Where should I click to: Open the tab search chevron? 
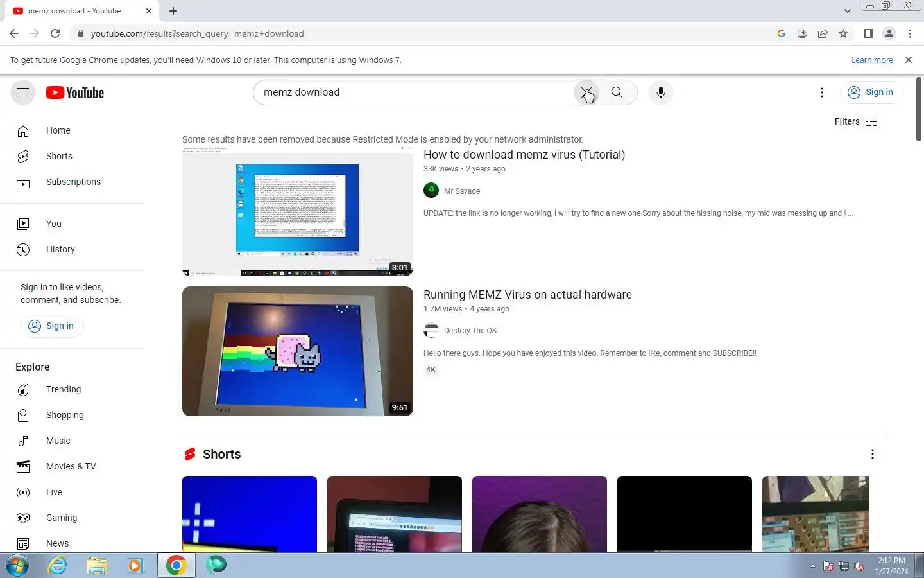pyautogui.click(x=848, y=11)
